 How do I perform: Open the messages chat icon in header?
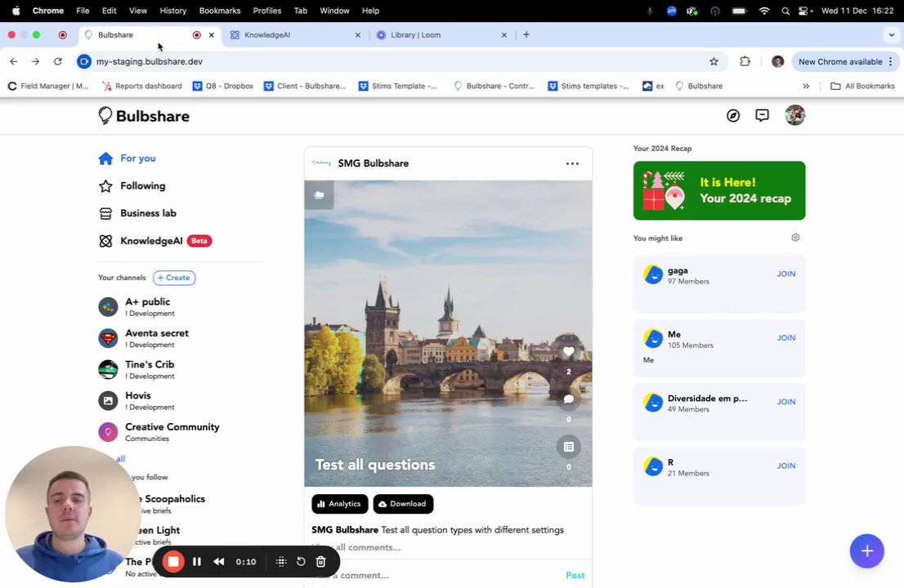tap(762, 116)
